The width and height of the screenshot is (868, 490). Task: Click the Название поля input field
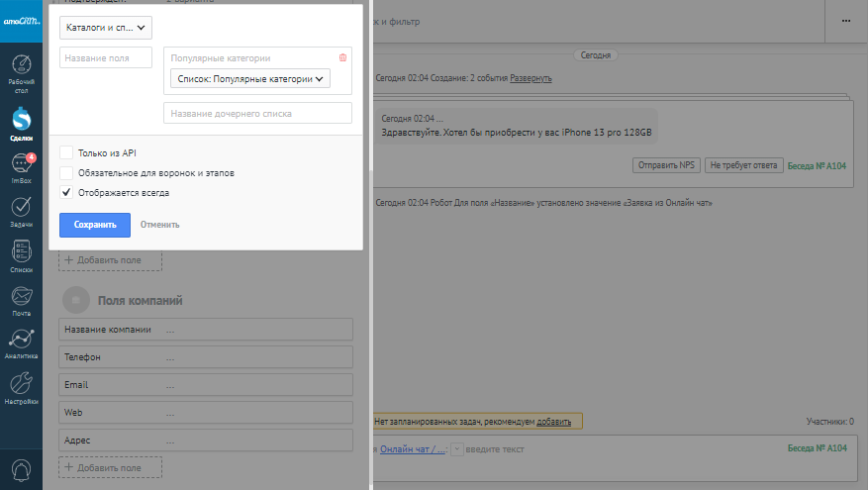[107, 58]
